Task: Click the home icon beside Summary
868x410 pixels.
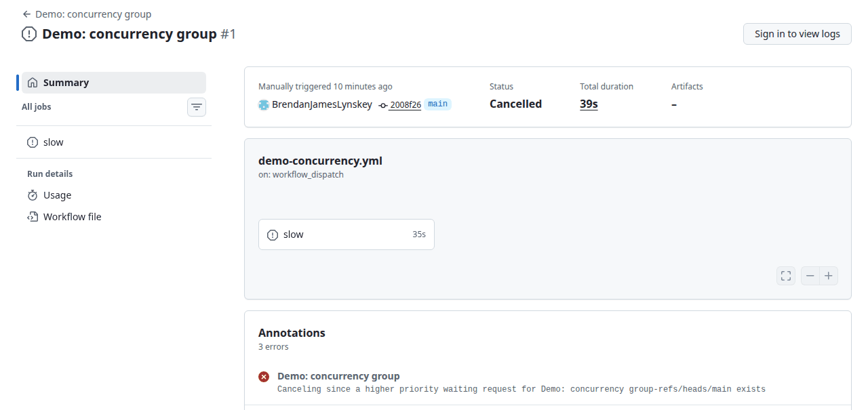Action: [x=33, y=83]
